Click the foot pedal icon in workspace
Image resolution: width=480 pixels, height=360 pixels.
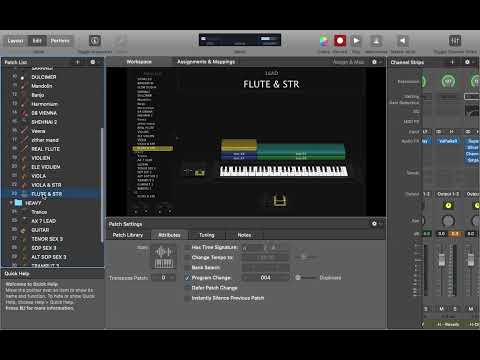click(280, 200)
